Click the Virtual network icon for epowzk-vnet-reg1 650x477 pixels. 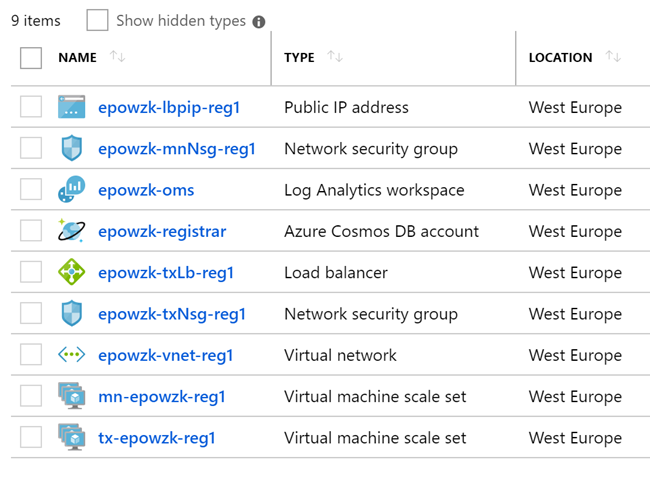coord(72,355)
